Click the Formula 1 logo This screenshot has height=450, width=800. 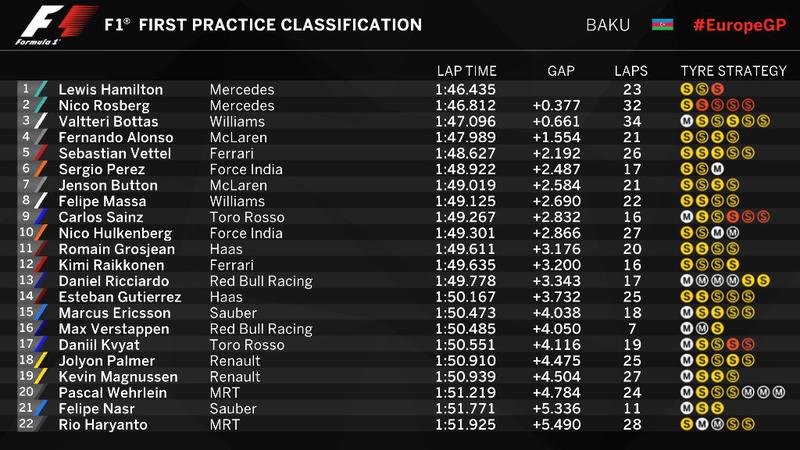click(55, 25)
